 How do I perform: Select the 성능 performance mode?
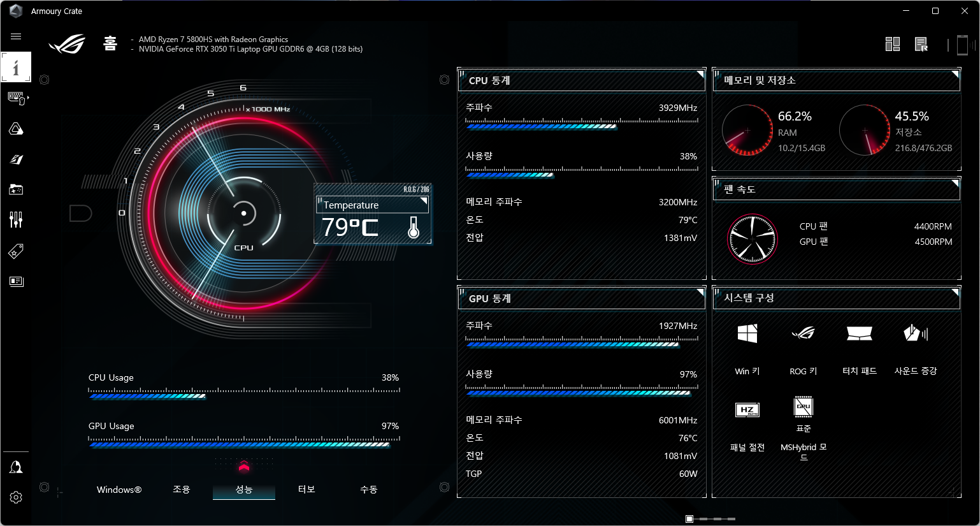(244, 490)
